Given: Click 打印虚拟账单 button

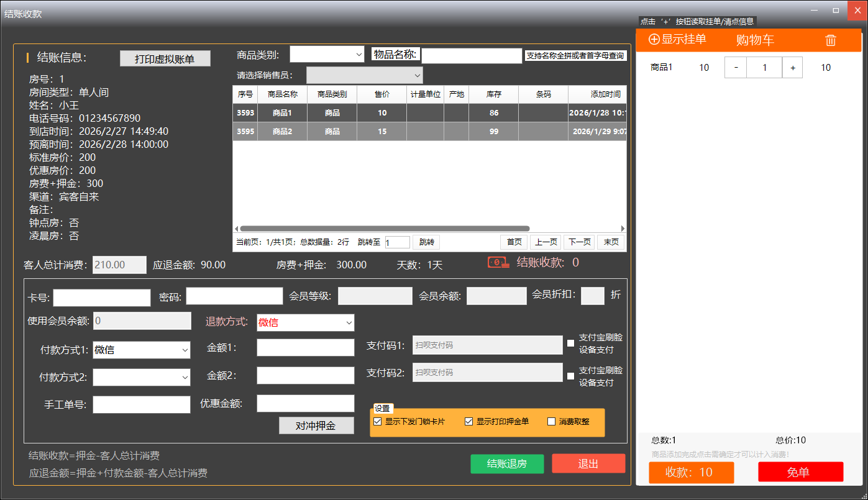Looking at the screenshot, I should (165, 59).
